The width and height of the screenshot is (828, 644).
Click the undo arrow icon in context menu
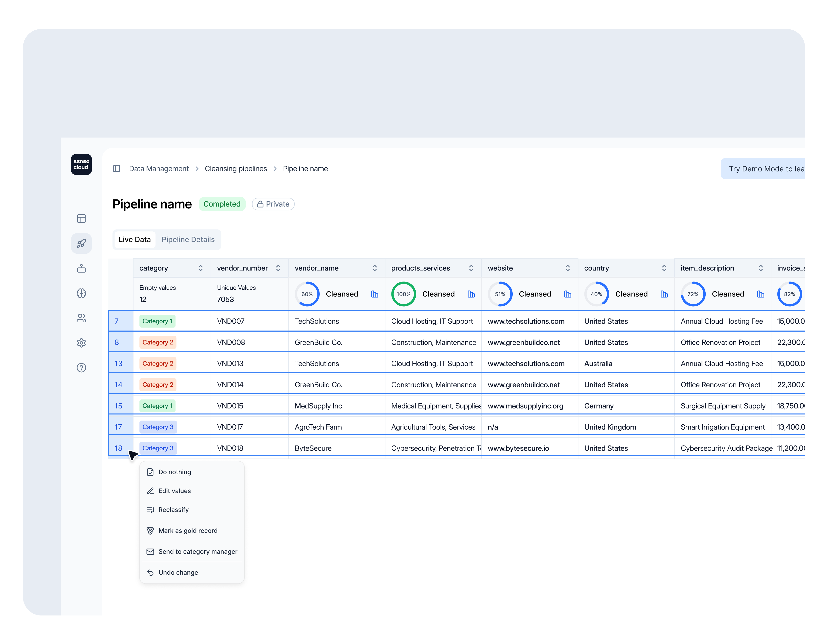point(150,572)
